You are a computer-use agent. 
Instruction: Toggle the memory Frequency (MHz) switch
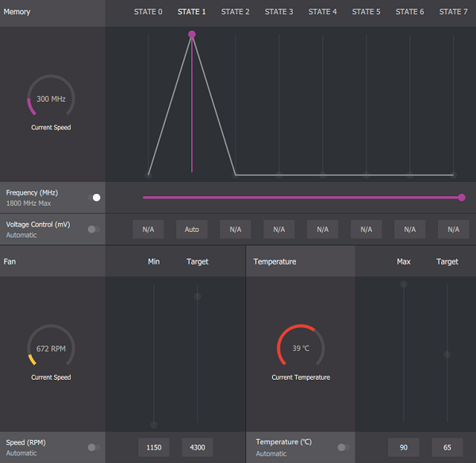tap(94, 197)
